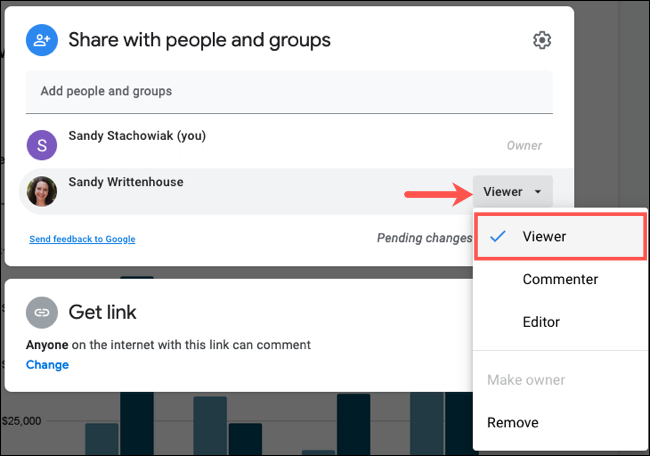
Task: Click the Sandy Writtenhouse name row
Action: point(126,182)
